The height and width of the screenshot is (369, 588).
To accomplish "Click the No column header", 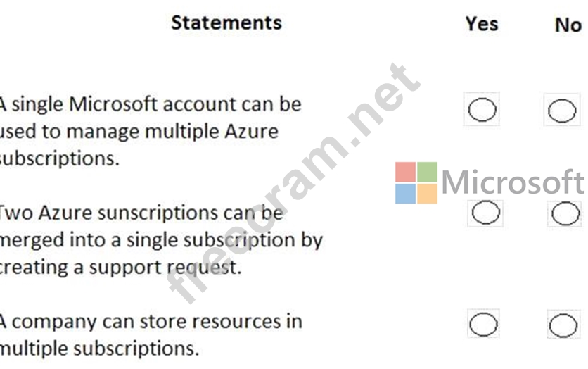I will click(x=567, y=25).
